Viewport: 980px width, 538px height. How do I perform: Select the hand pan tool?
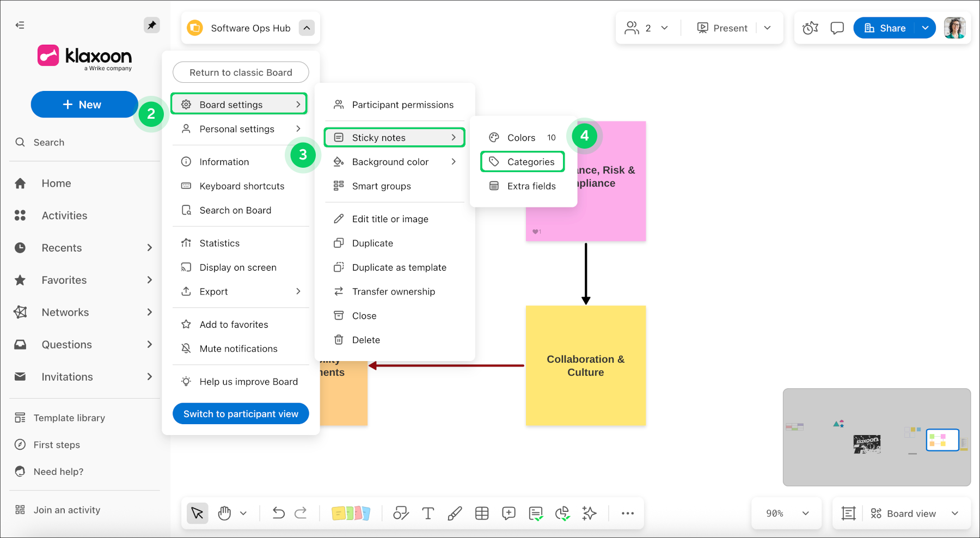(x=224, y=513)
